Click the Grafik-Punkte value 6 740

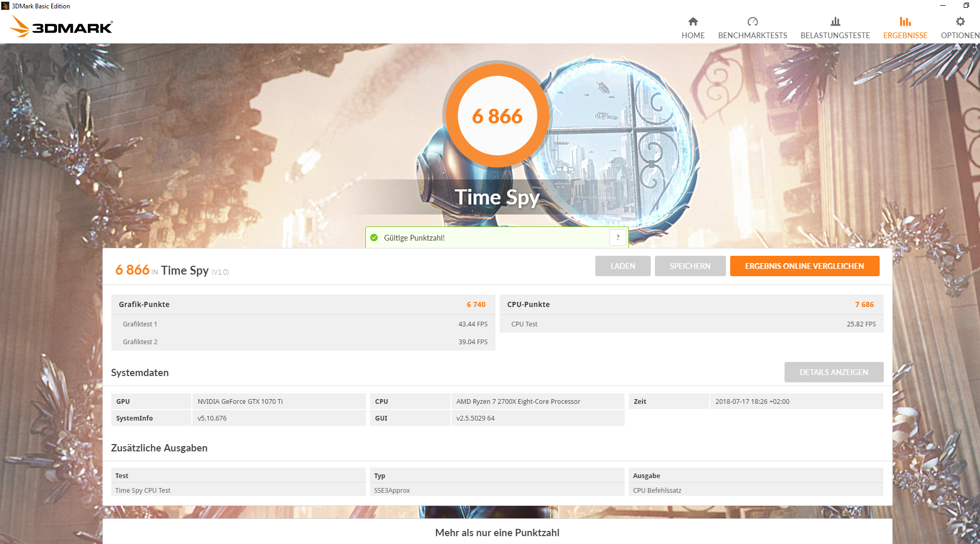[x=476, y=304]
